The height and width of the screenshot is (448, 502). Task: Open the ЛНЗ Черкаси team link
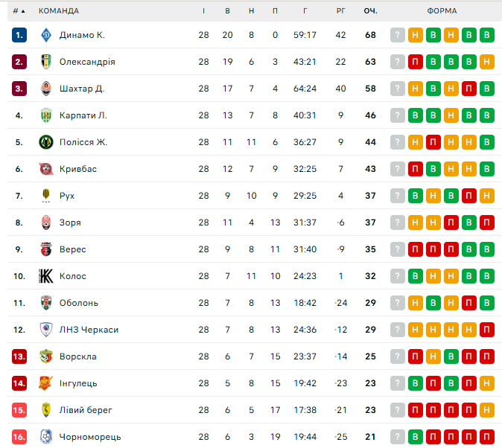pos(89,330)
